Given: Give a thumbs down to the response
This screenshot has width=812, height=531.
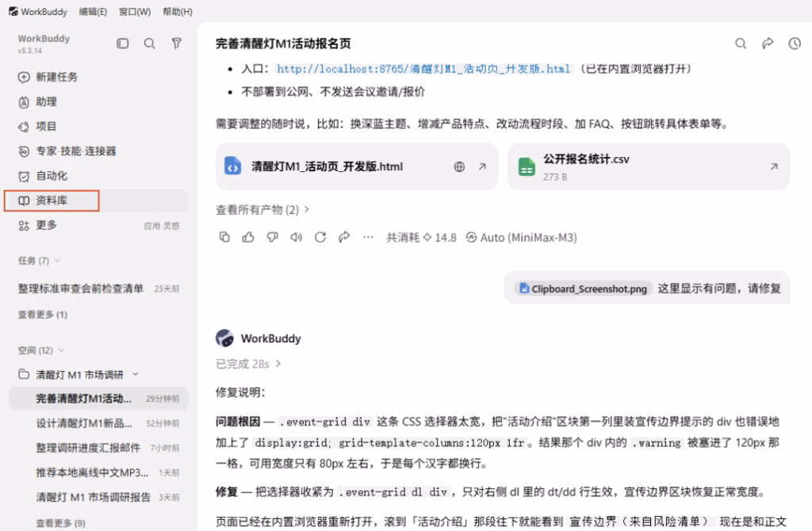Looking at the screenshot, I should click(x=273, y=237).
